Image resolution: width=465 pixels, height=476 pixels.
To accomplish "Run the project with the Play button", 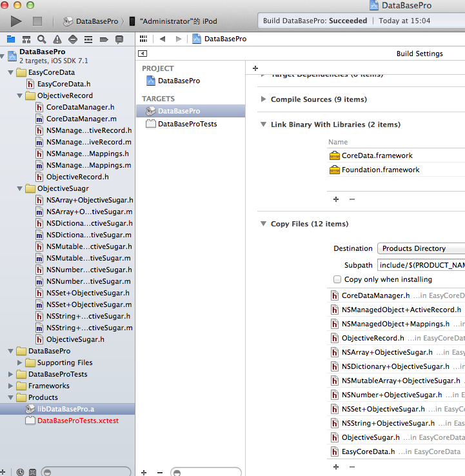I will tap(15, 21).
